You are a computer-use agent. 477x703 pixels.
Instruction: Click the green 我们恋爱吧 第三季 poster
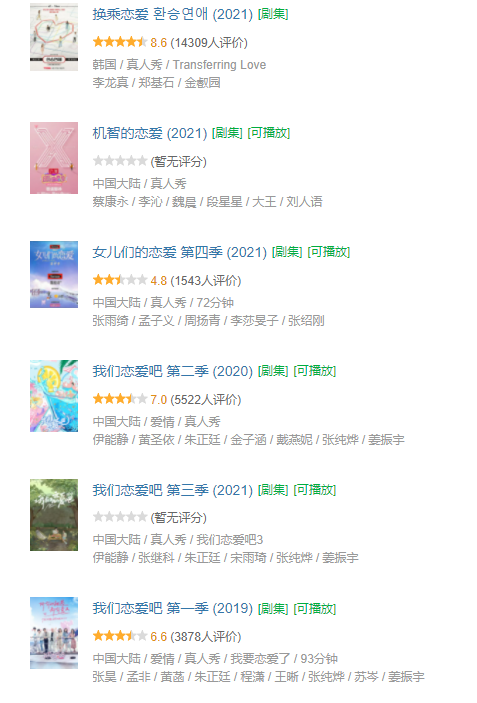coord(54,515)
